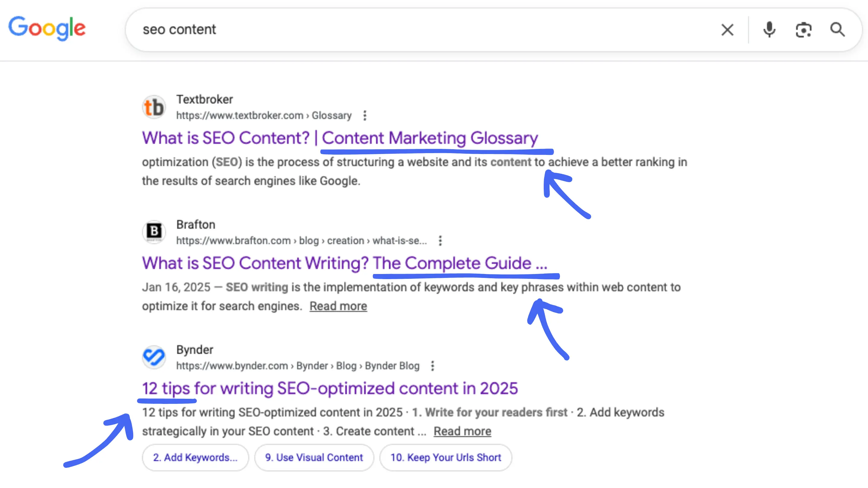
Task: Open "What is SEO Content?" Textbroker result
Action: click(x=340, y=138)
